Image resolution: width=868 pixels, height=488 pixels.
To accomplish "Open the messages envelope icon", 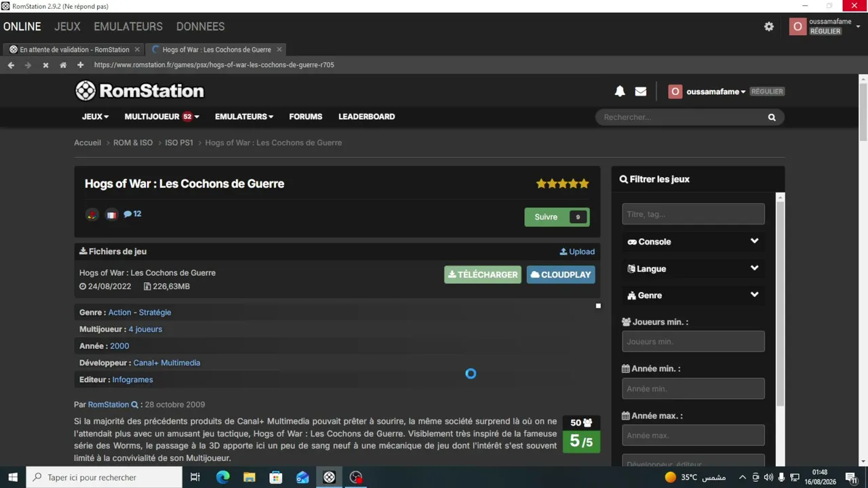I will [641, 91].
